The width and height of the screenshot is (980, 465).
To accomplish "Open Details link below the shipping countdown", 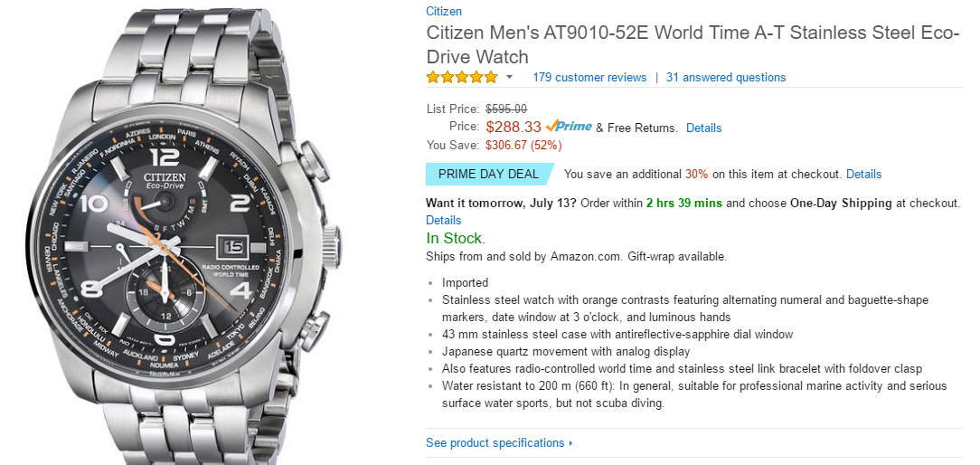I will 444,220.
